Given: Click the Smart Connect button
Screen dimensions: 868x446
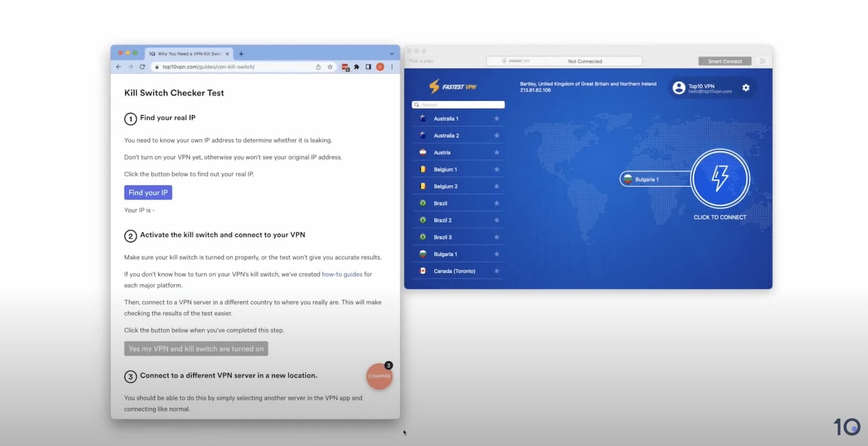Looking at the screenshot, I should point(724,61).
